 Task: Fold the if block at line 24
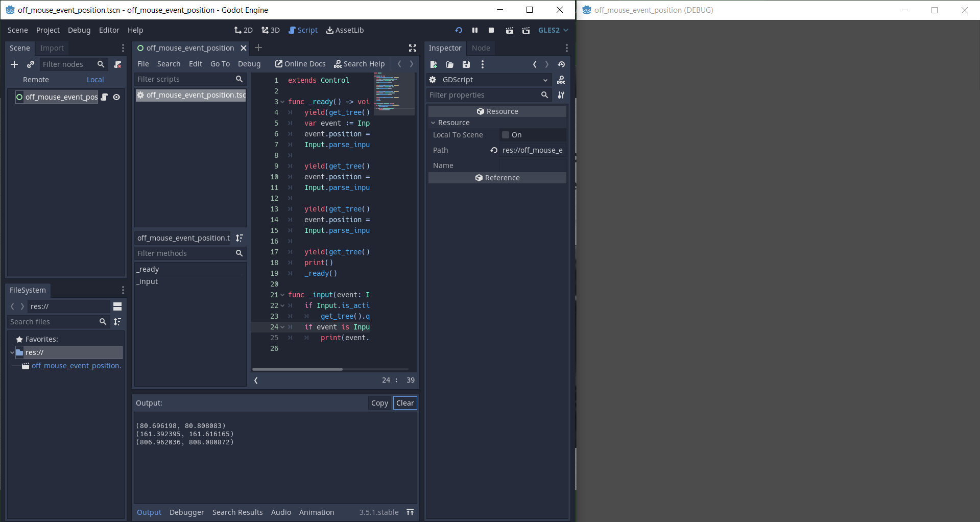coord(282,327)
